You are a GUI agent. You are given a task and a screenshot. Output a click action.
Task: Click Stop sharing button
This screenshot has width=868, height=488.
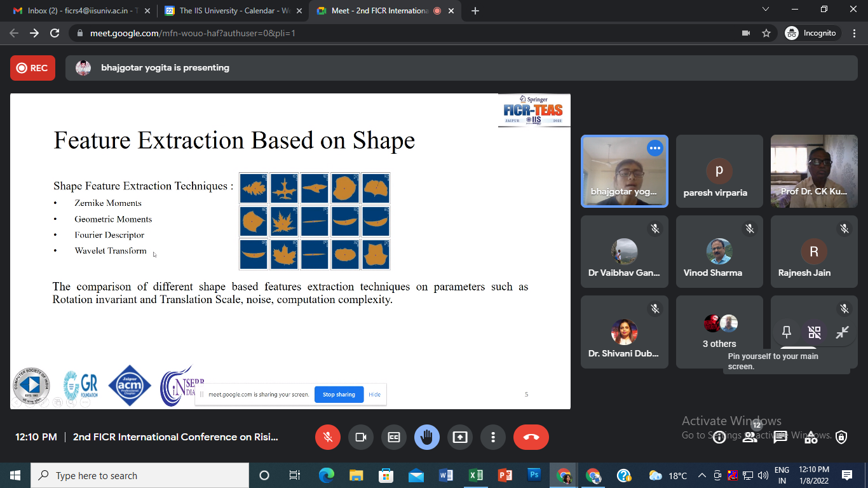click(339, 395)
